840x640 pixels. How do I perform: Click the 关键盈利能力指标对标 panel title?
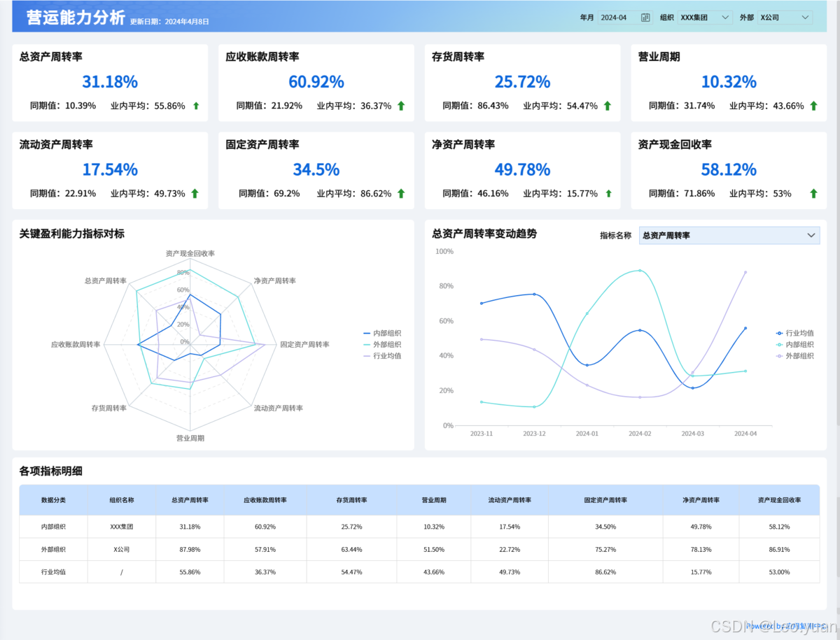point(72,234)
